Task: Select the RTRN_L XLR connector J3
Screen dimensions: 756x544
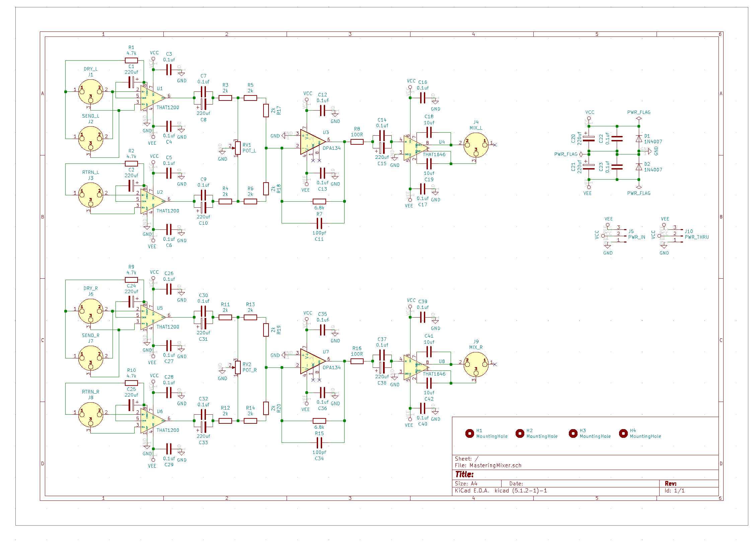Action: [x=90, y=195]
